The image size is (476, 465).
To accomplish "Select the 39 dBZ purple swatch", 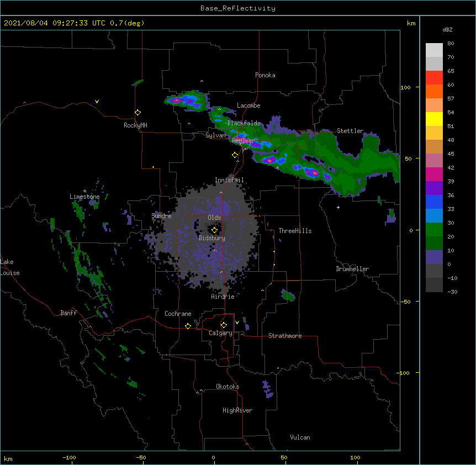I will (x=434, y=188).
